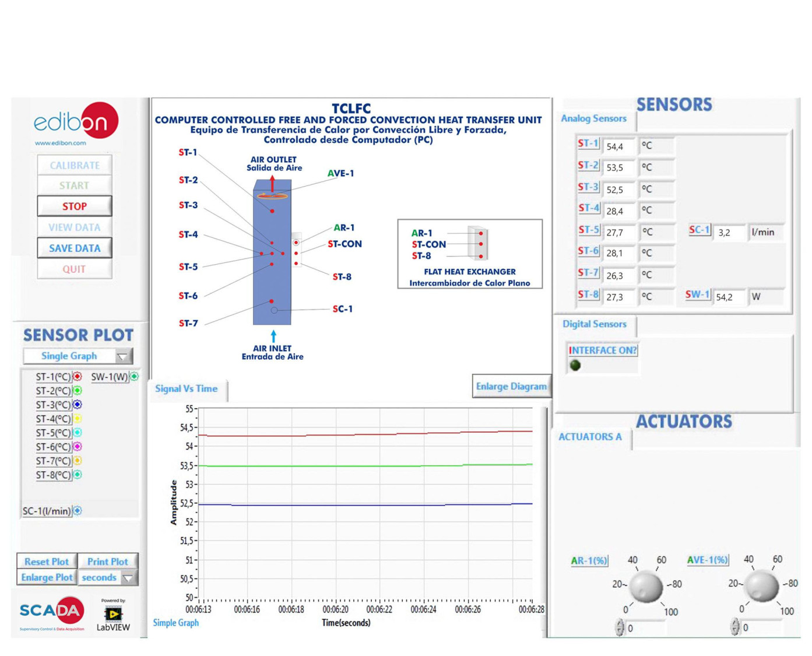Screen dimensions: 812x656
Task: Open the Single Graph dropdown
Action: tap(78, 356)
